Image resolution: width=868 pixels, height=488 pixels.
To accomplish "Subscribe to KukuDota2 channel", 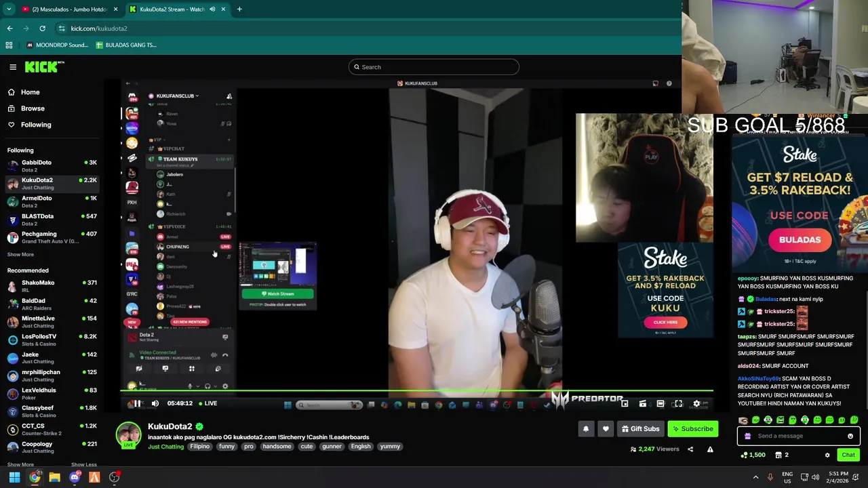I will tap(692, 428).
